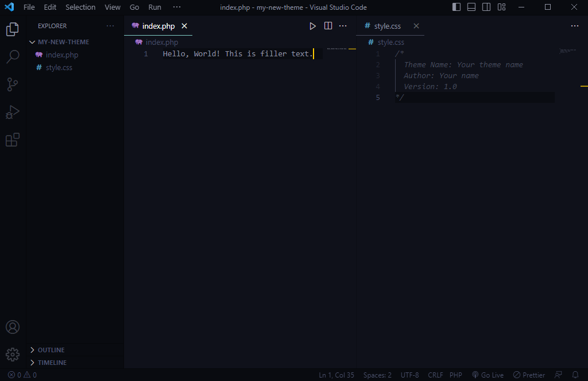Open the Manage settings gear
Screen dimensions: 588x381
tap(13, 355)
